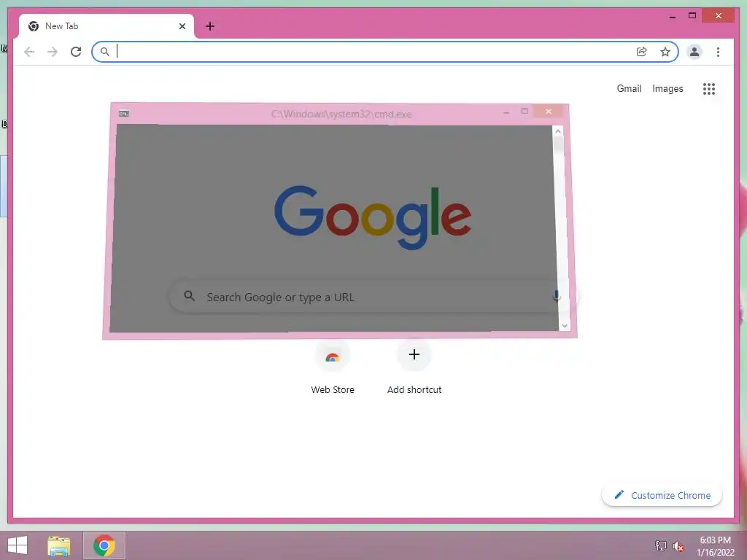
Task: Open the Chrome profile avatar
Action: click(694, 52)
